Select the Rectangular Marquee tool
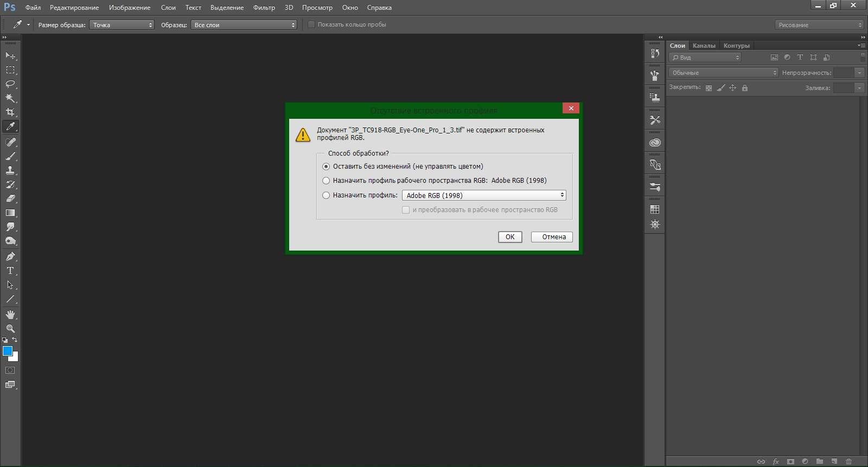Viewport: 868px width, 467px height. click(10, 70)
